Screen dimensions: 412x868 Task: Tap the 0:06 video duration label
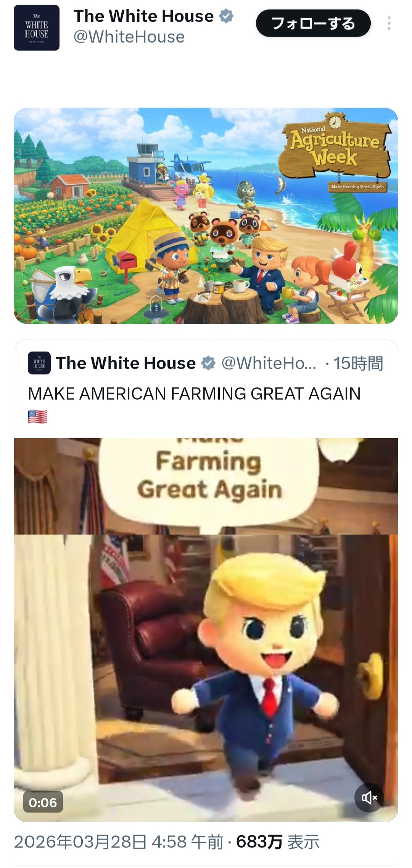(x=43, y=802)
